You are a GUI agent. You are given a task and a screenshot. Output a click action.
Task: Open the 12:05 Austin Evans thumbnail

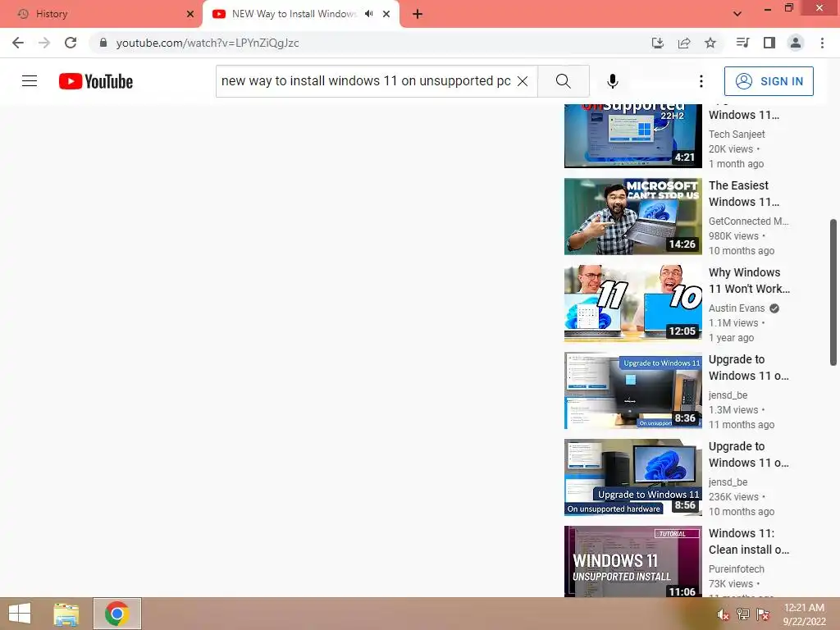(632, 304)
